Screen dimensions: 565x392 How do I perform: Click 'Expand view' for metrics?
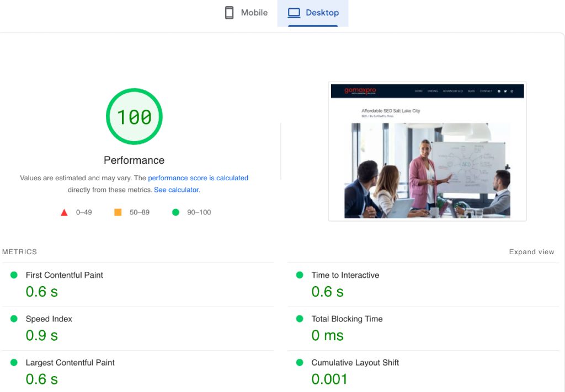click(x=531, y=252)
